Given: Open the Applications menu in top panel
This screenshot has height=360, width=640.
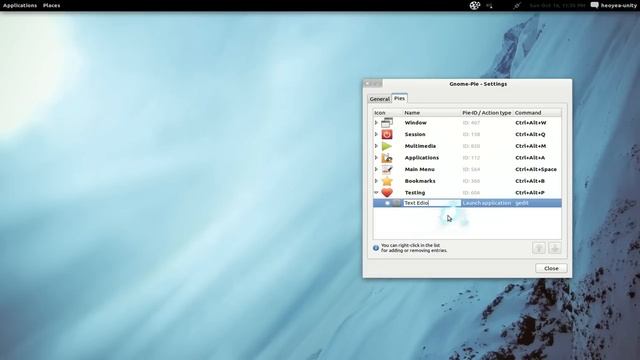Looking at the screenshot, I should click(20, 5).
